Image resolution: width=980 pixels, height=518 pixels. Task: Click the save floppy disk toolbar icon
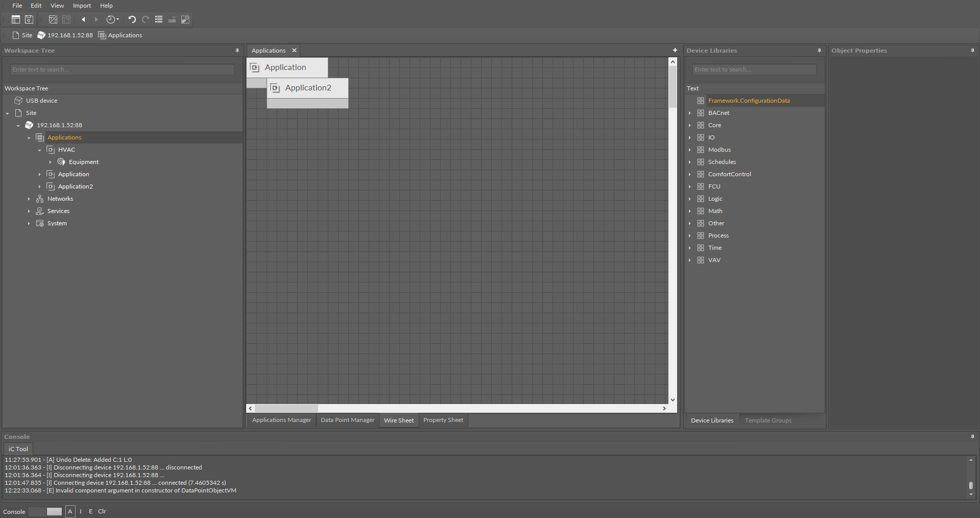29,19
